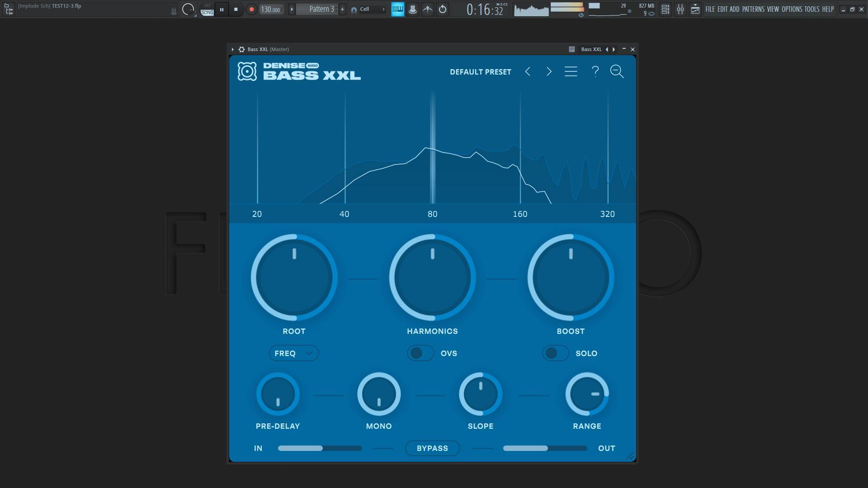Open the HELP menu
This screenshot has height=488, width=868.
tap(828, 9)
